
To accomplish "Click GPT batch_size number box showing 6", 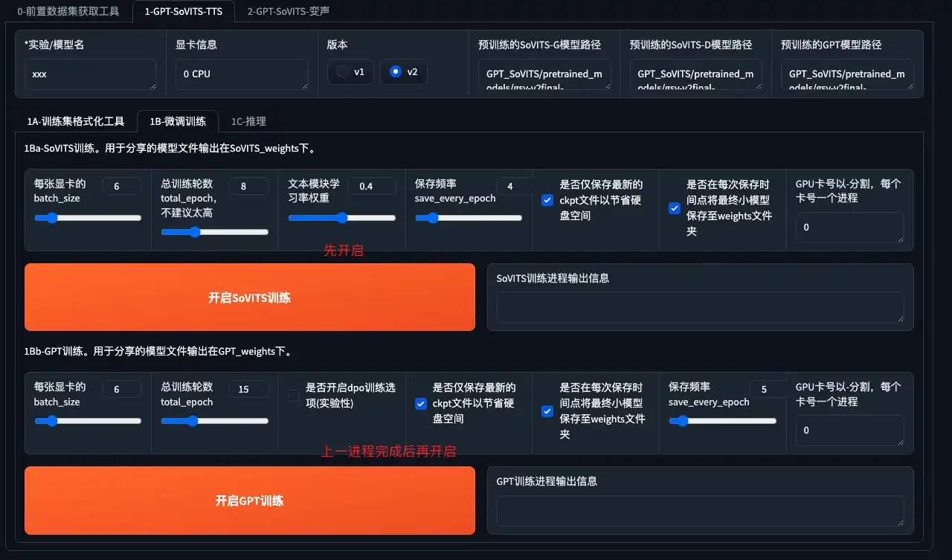I will [x=121, y=389].
